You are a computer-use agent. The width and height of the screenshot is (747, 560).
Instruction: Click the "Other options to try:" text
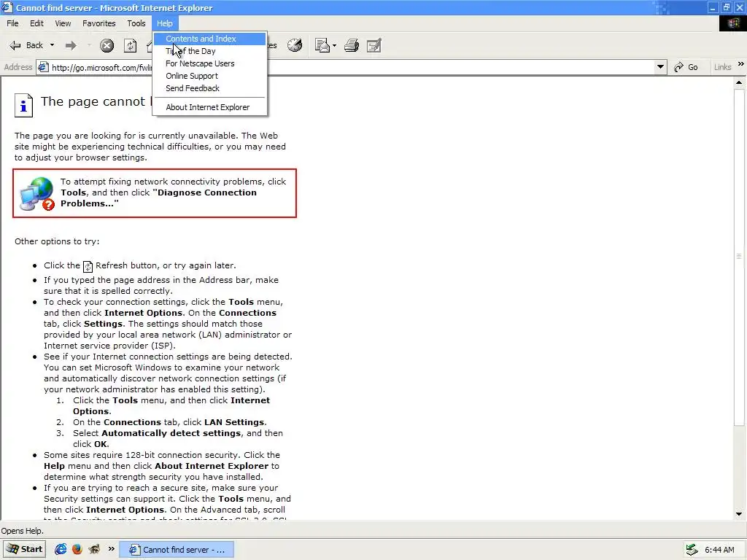(x=57, y=241)
